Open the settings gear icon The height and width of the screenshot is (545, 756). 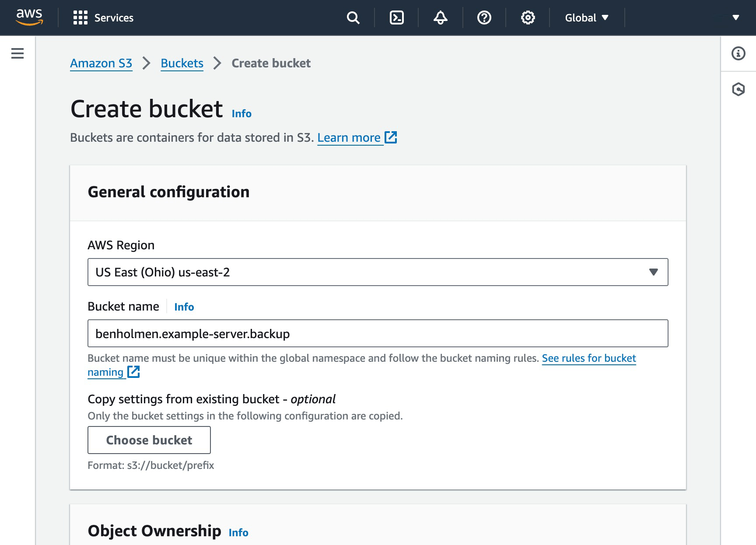[528, 17]
